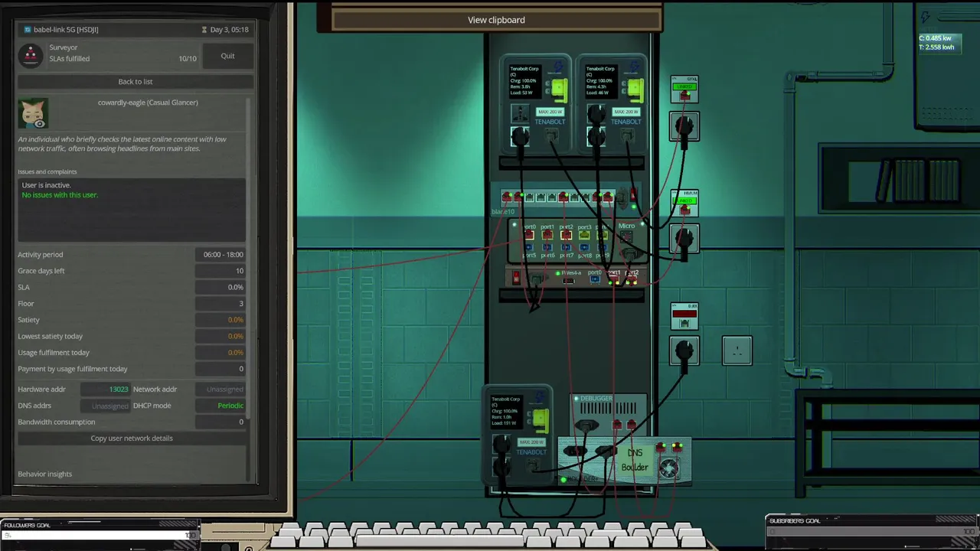Screen dimensions: 980x551
Task: Expand Behavior insights section
Action: [x=45, y=474]
